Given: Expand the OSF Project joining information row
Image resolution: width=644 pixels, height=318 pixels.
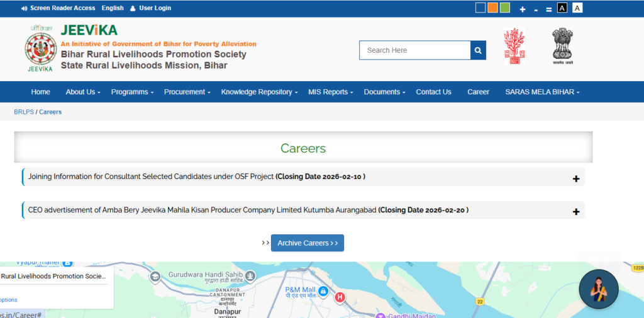Looking at the screenshot, I should 304,177.
